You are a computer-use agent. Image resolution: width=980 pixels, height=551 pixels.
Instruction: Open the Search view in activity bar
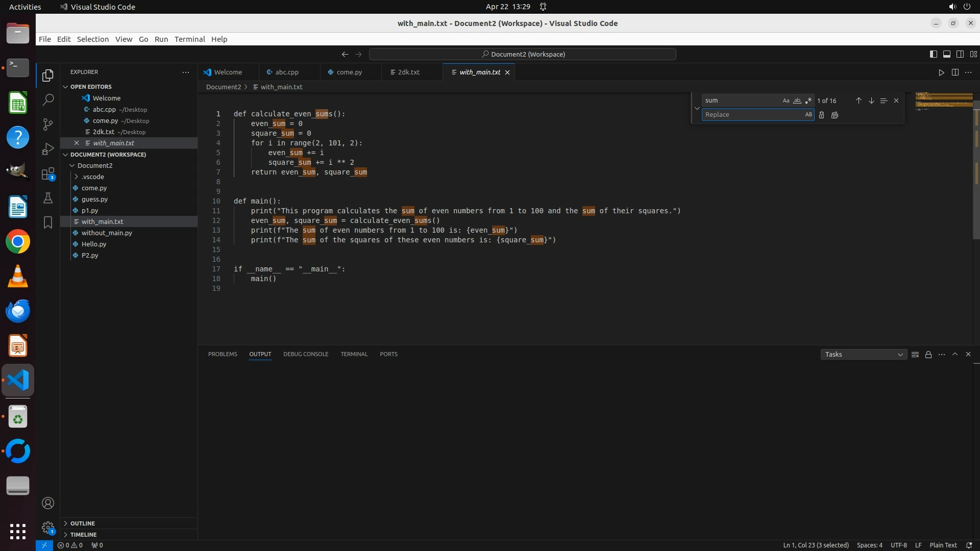48,100
